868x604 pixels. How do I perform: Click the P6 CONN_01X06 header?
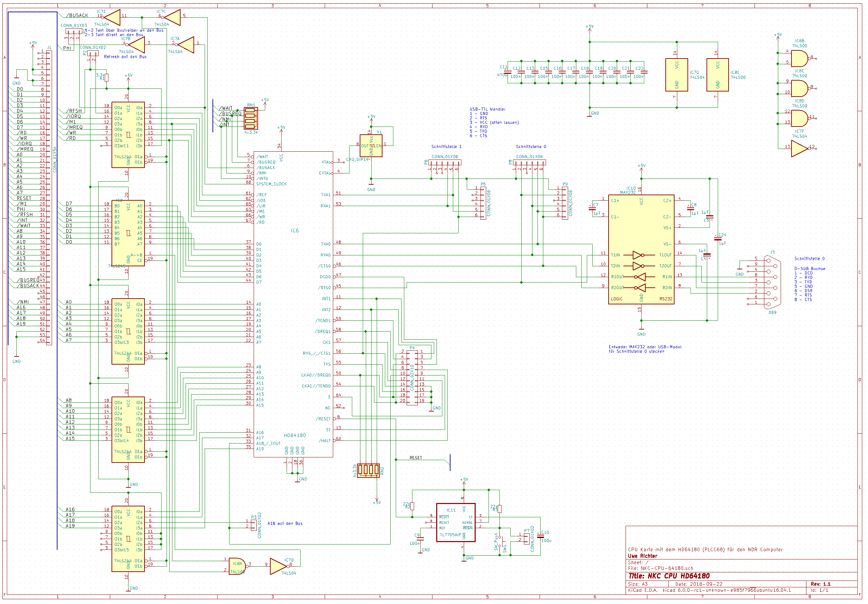(445, 163)
